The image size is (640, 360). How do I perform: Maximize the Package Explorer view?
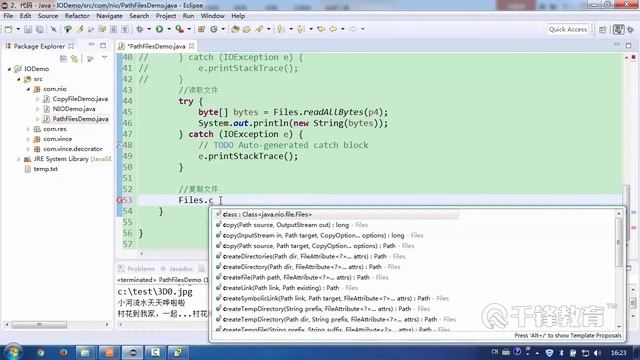(103, 45)
